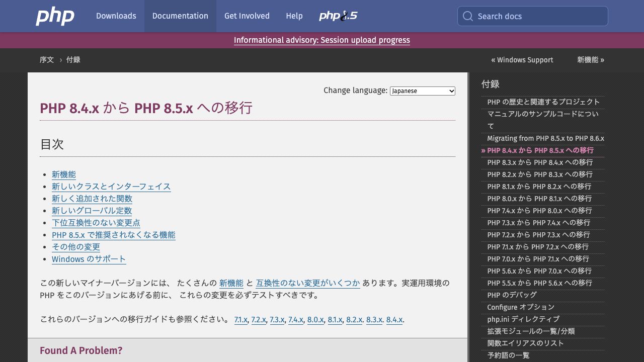Open the 8.3.x migration guide link
Screen dimensions: 644x362
tap(374, 319)
